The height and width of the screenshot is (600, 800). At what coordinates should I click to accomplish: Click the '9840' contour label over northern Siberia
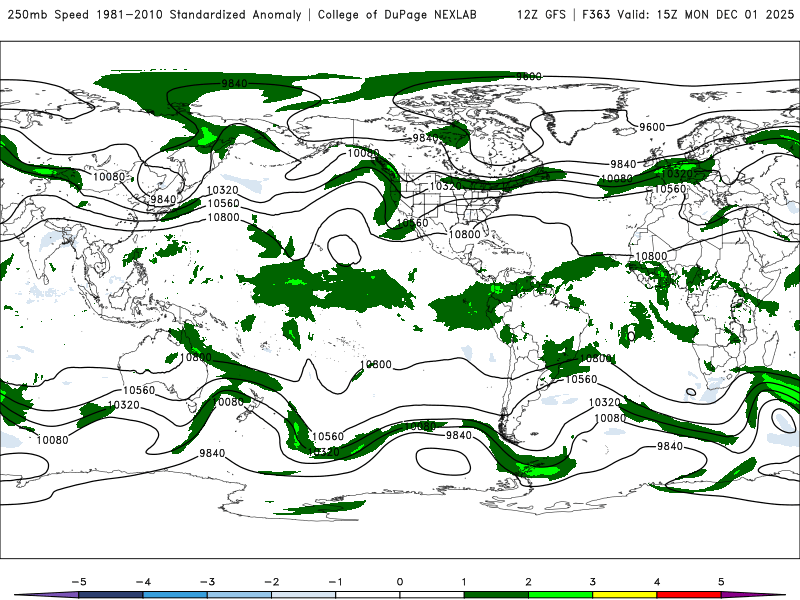tap(234, 84)
